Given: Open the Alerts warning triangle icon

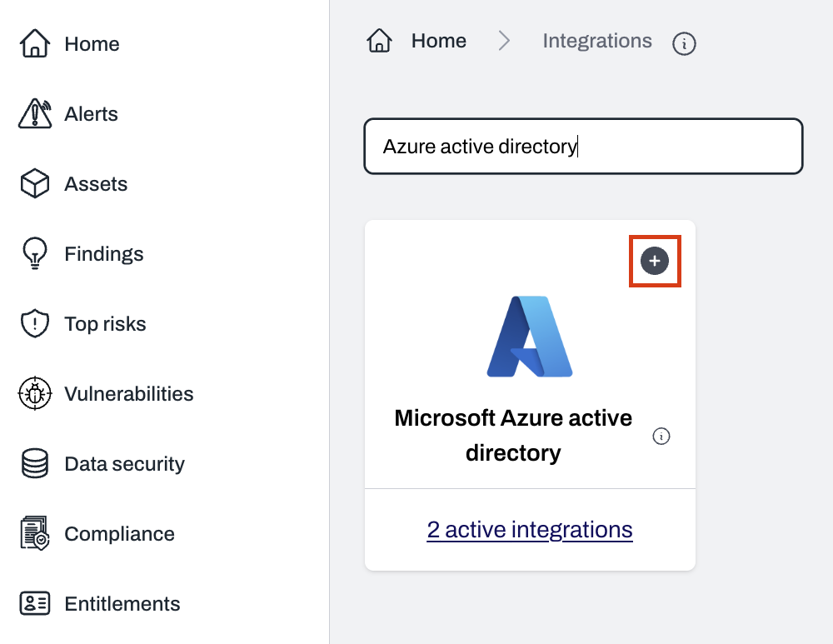Looking at the screenshot, I should coord(34,114).
